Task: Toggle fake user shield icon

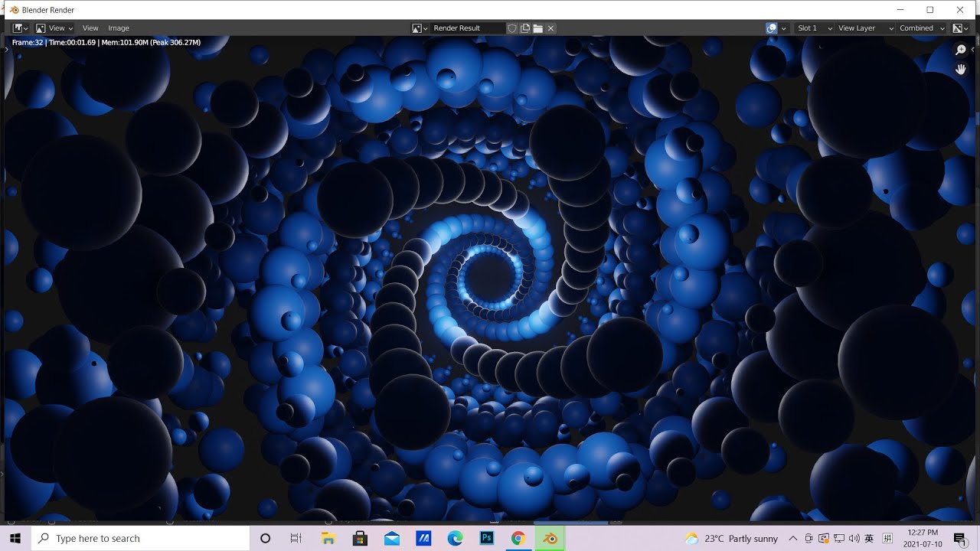Action: pyautogui.click(x=512, y=28)
